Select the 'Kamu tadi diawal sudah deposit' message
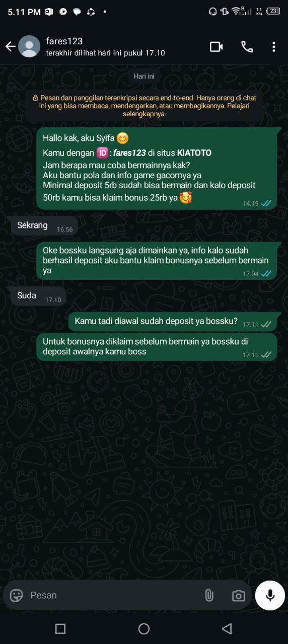This screenshot has width=288, height=644. [172, 321]
